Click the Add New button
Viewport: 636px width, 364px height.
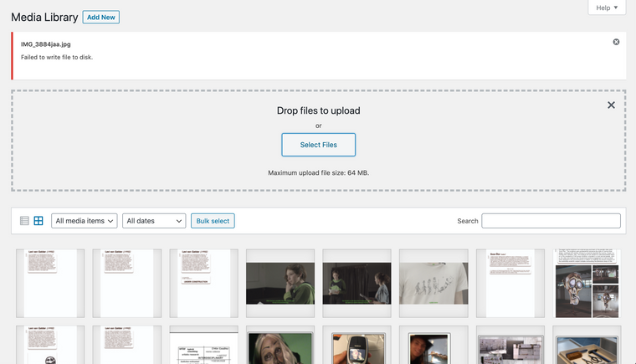point(101,17)
